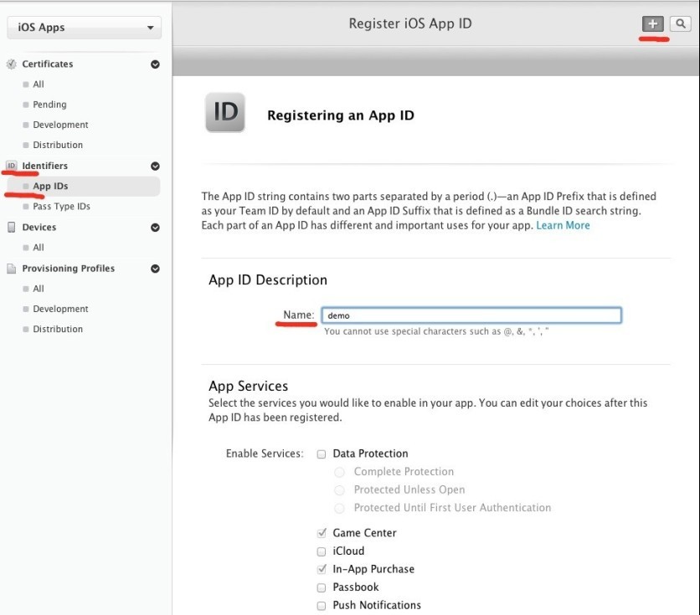
Task: Click the Game Center checkbox
Action: point(322,533)
